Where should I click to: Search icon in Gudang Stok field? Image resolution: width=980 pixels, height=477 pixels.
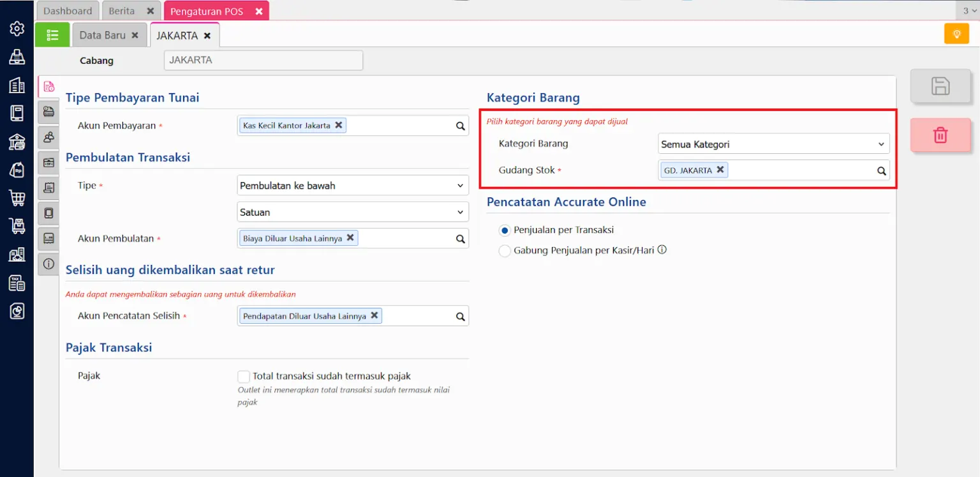[882, 170]
